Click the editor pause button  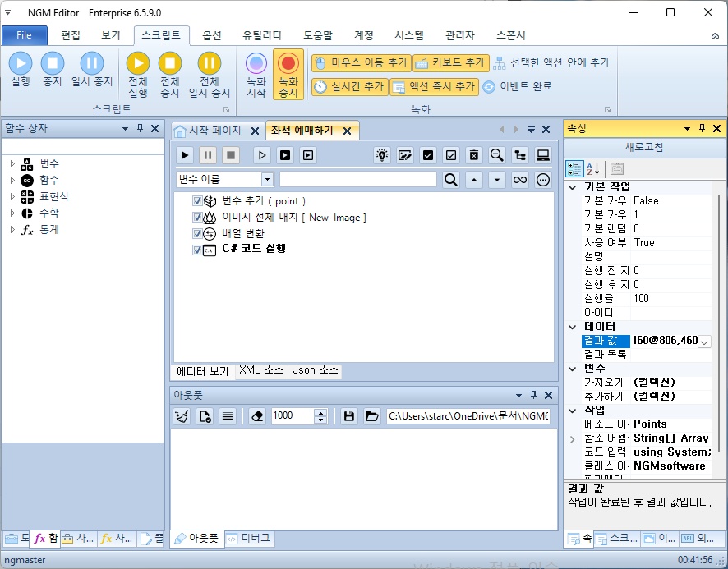tap(208, 155)
